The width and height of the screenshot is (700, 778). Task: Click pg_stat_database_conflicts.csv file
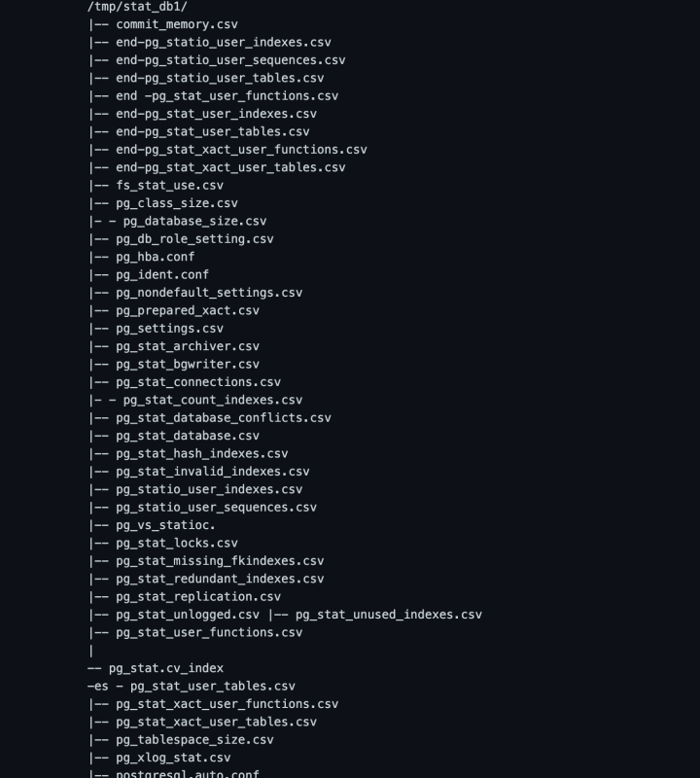[224, 418]
